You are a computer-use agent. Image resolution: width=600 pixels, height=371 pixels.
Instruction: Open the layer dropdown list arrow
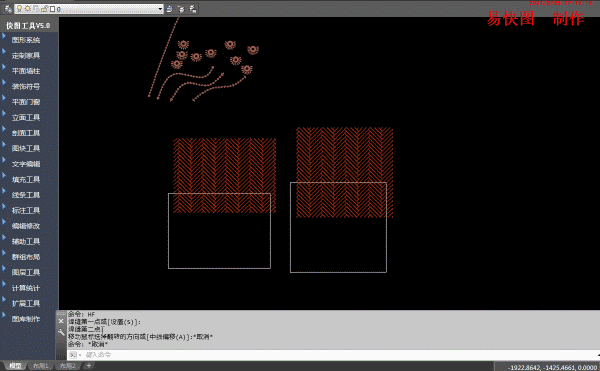(x=160, y=9)
